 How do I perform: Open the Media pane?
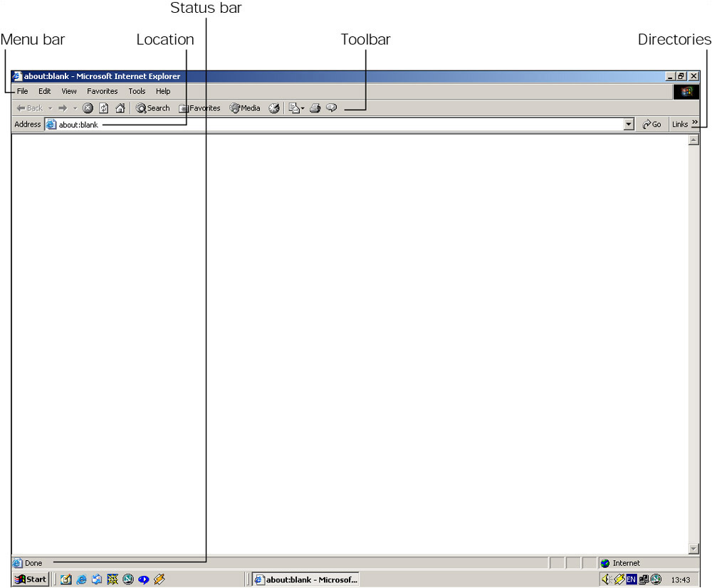pos(245,108)
